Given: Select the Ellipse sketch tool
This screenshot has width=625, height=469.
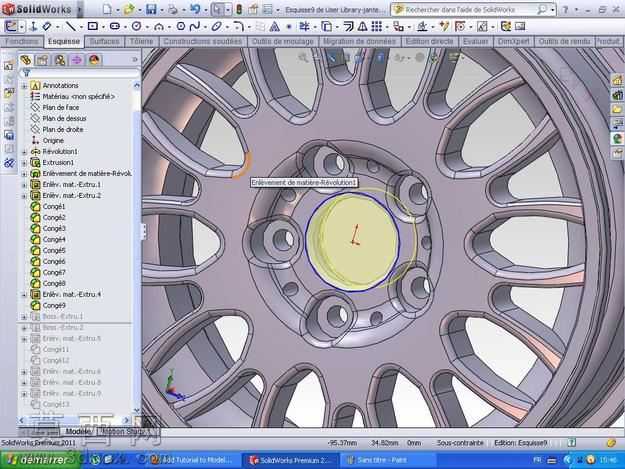Looking at the screenshot, I should point(216,26).
